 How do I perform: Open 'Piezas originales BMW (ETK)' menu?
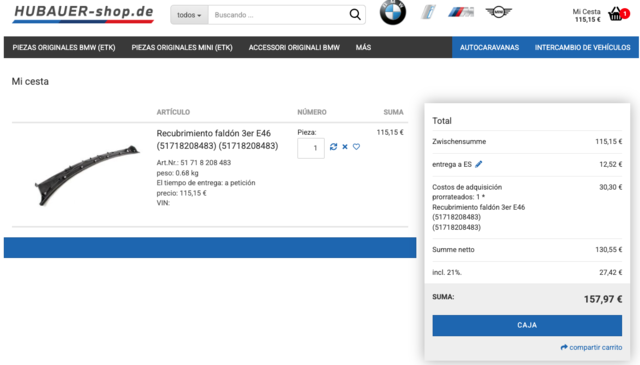(64, 47)
